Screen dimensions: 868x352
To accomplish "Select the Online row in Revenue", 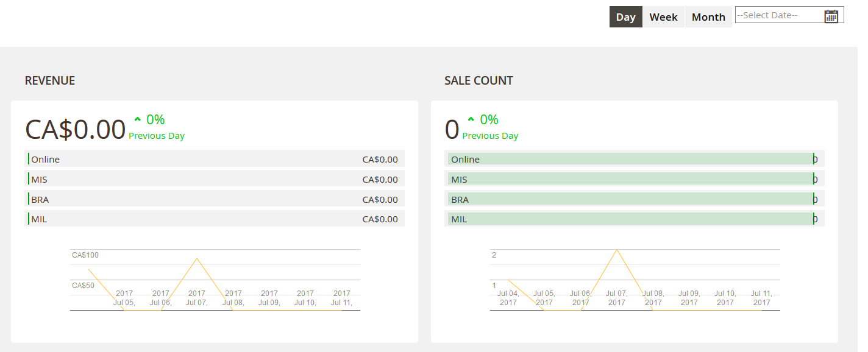I will [x=214, y=160].
